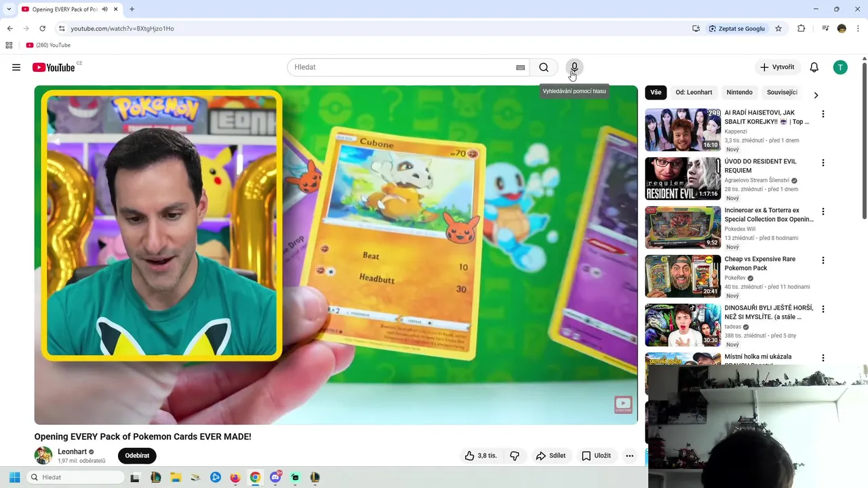Open options for 'DINOSAUŘI BYLI JEŠTĚ HORŠÍ' video
Viewport: 868px width, 488px height.
[823, 309]
